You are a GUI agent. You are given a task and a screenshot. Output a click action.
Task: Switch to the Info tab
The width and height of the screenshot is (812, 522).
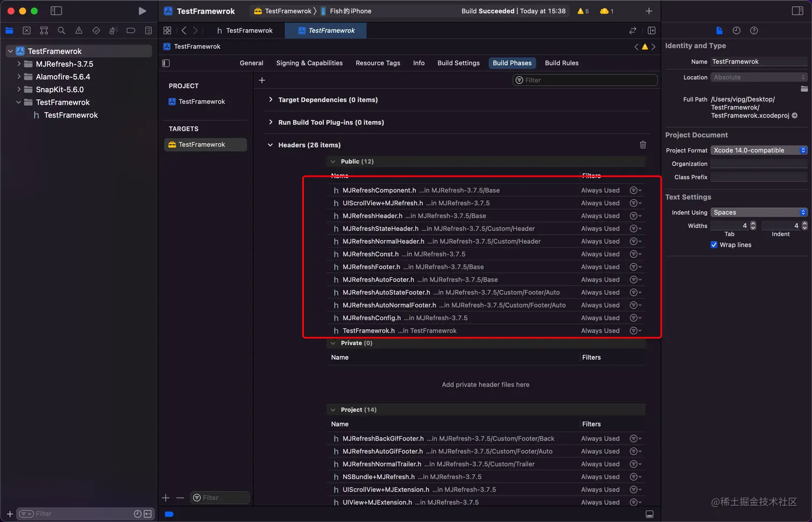(419, 63)
